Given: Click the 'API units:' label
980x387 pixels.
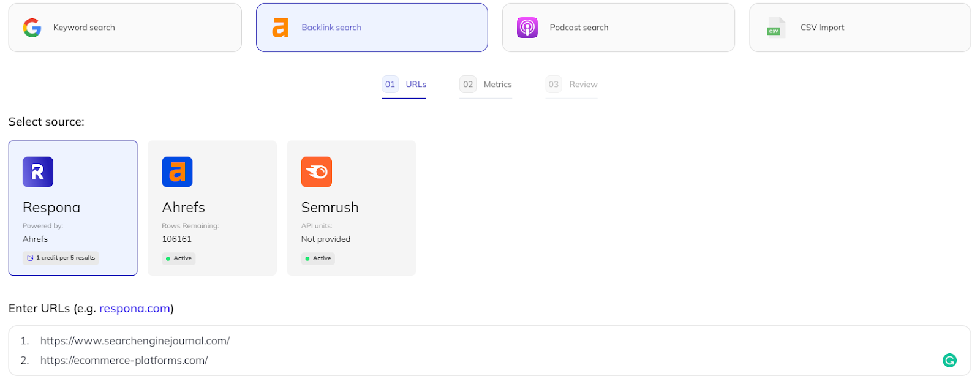Looking at the screenshot, I should tap(317, 226).
